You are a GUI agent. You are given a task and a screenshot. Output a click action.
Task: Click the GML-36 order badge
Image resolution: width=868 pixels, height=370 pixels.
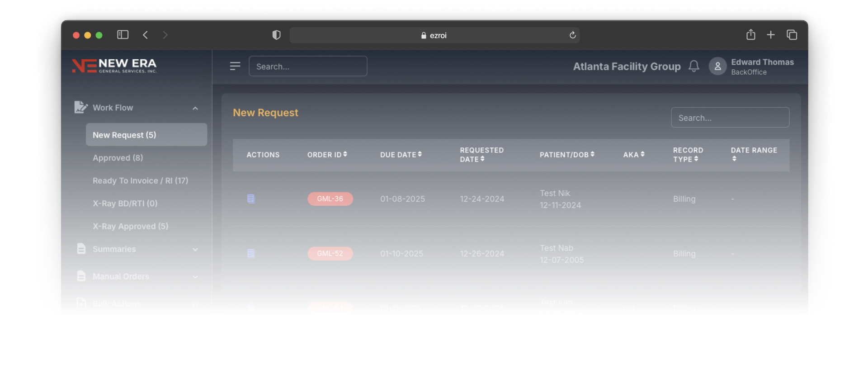click(330, 199)
